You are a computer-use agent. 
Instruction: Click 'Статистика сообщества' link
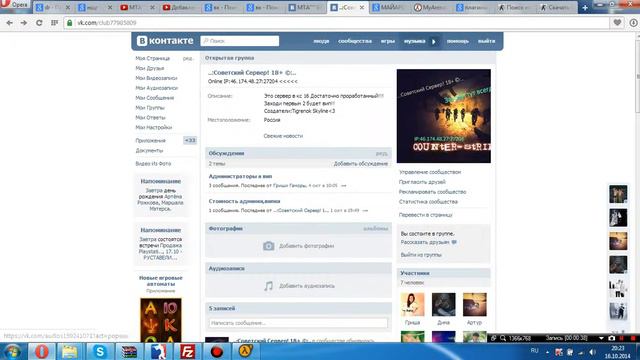pyautogui.click(x=428, y=202)
